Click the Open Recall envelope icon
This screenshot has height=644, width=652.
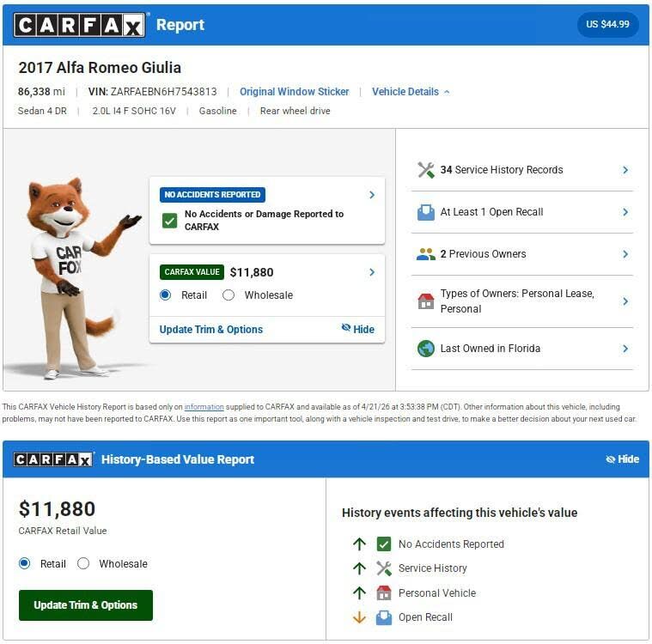pyautogui.click(x=426, y=212)
